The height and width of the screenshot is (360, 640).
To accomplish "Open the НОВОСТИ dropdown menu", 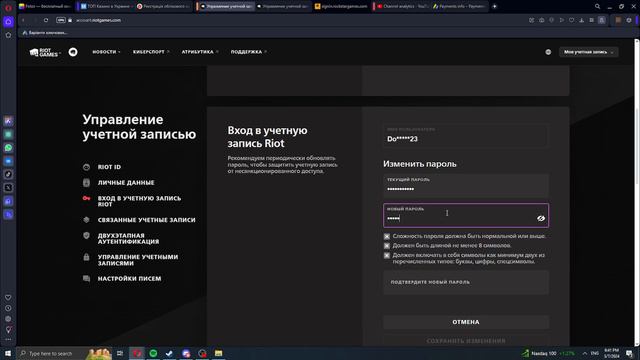I will 106,52.
